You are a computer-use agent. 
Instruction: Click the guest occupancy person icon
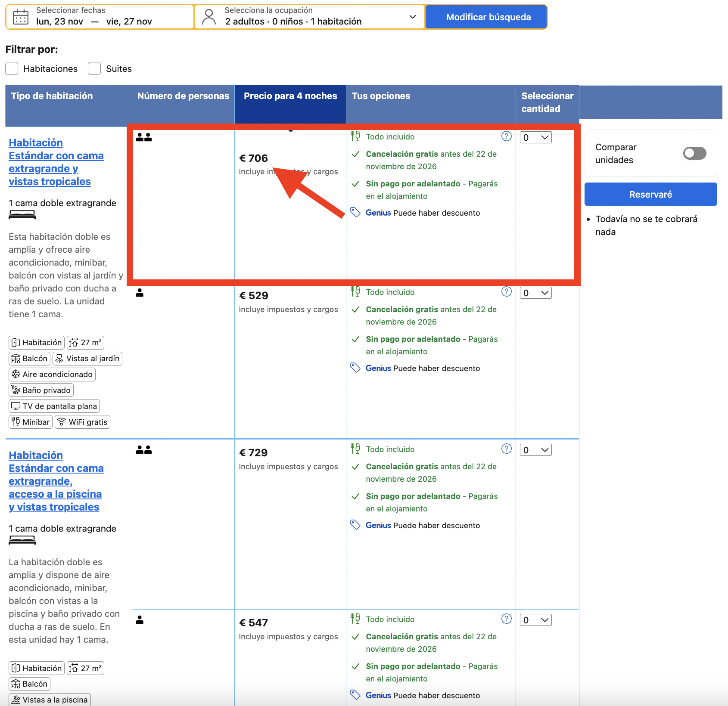point(209,17)
